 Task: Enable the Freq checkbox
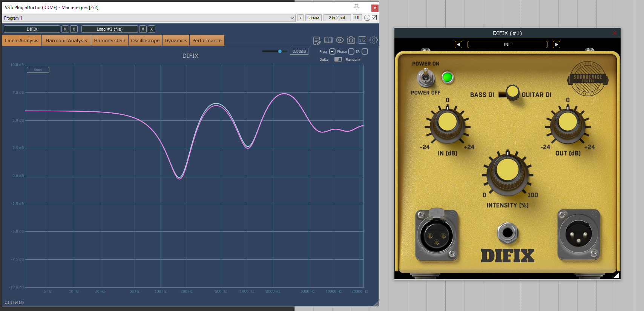tap(332, 52)
